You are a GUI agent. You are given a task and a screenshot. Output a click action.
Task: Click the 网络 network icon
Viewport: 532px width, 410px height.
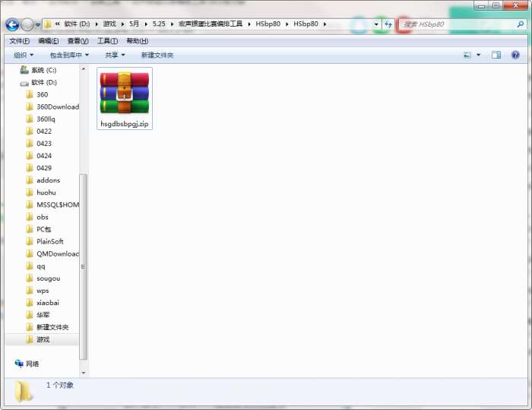[x=19, y=364]
